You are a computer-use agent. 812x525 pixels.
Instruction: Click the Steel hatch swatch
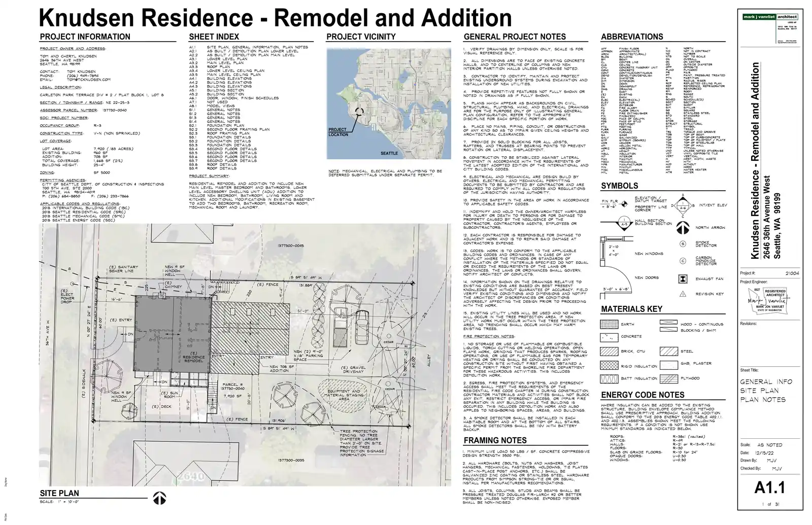click(x=669, y=352)
